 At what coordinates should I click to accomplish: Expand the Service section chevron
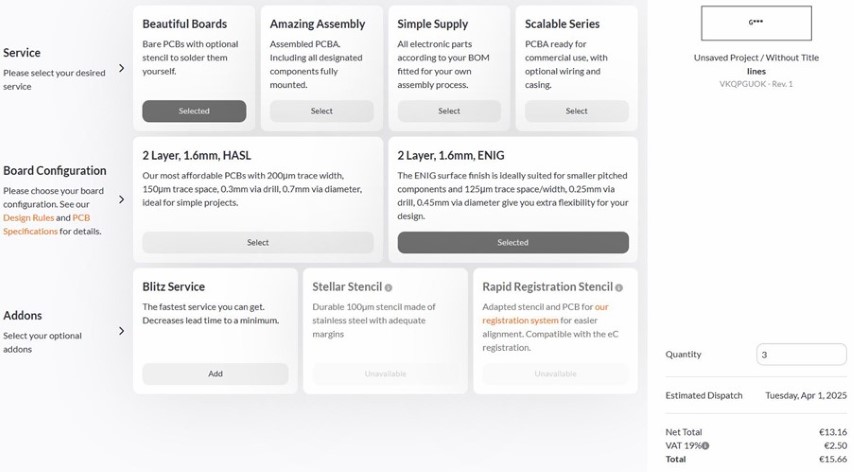(122, 69)
